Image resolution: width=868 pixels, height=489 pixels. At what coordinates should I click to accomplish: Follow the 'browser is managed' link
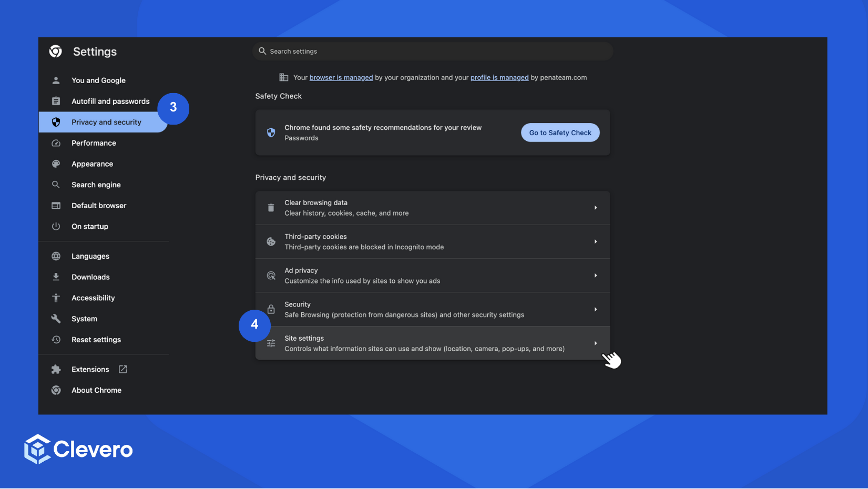tap(341, 77)
